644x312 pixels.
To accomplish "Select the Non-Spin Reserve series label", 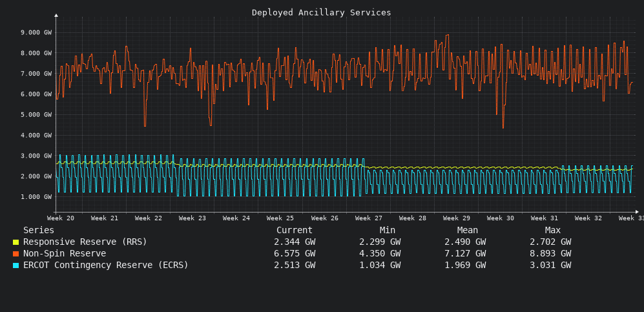I will click(x=65, y=254).
